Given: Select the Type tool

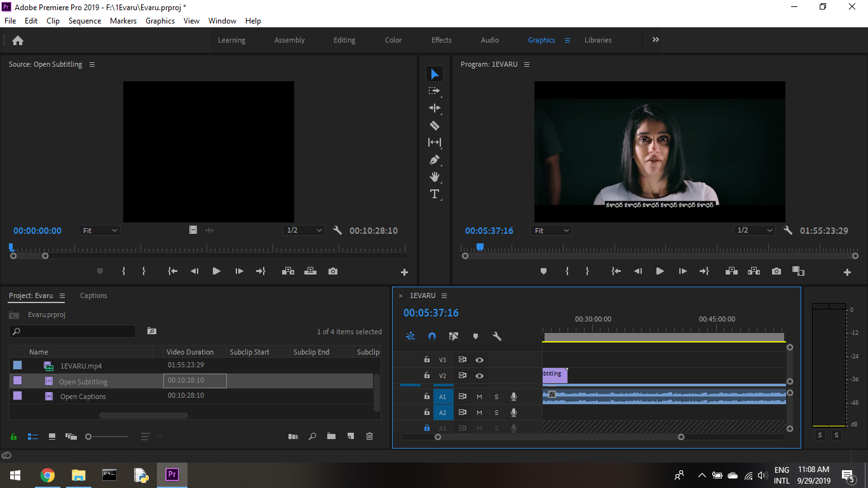Looking at the screenshot, I should click(x=435, y=194).
